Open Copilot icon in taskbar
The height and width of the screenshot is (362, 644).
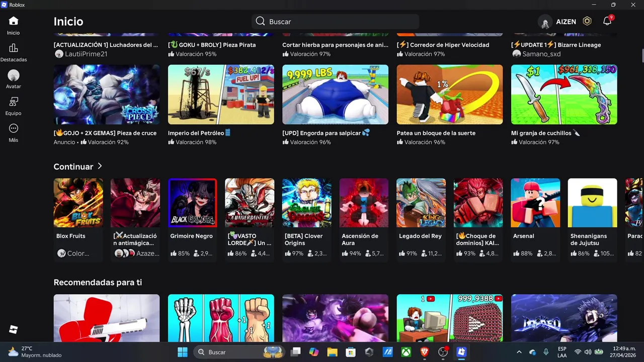pos(314,352)
